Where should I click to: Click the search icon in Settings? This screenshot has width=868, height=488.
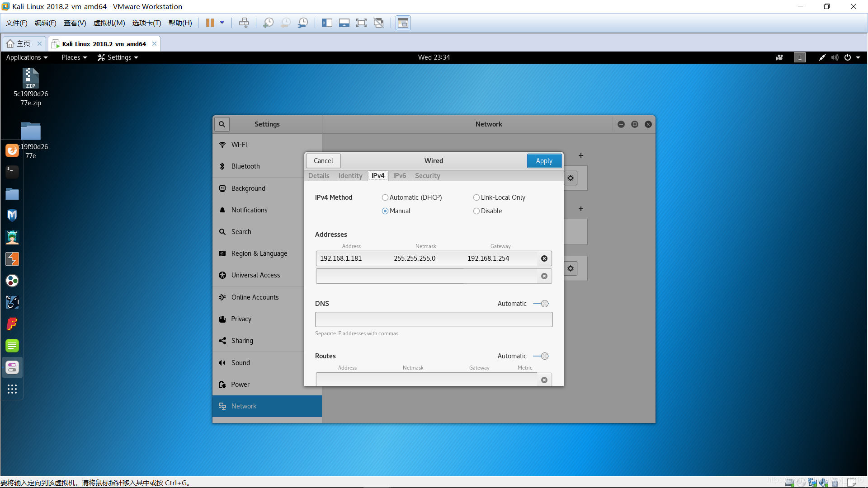click(222, 124)
